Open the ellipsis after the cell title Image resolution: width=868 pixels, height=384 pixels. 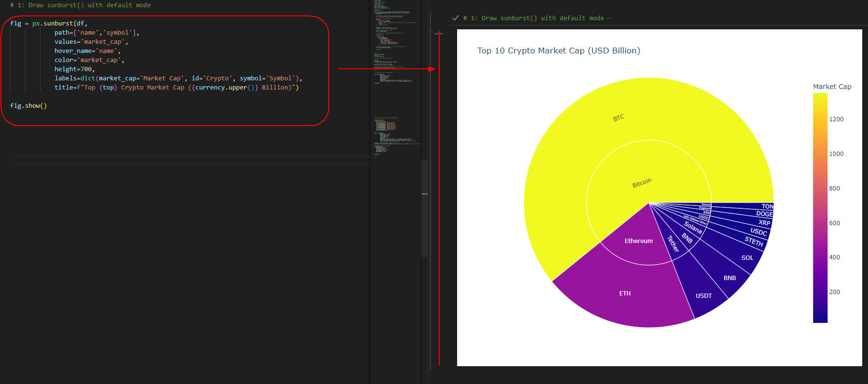609,18
